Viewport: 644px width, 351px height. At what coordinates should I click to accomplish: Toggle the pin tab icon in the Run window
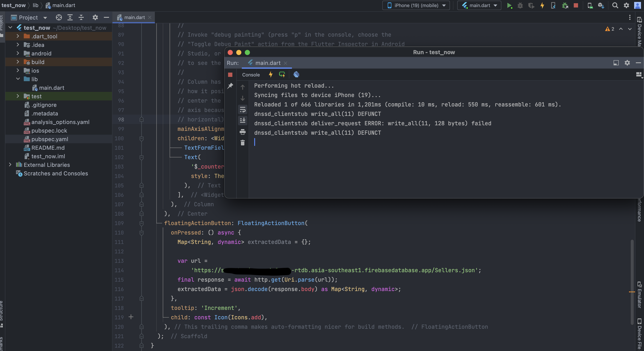point(230,86)
